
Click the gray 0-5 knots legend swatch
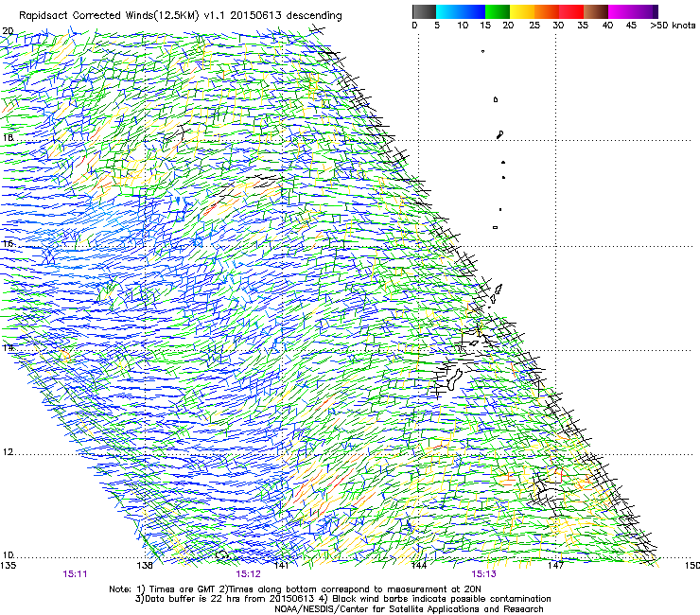coord(424,11)
